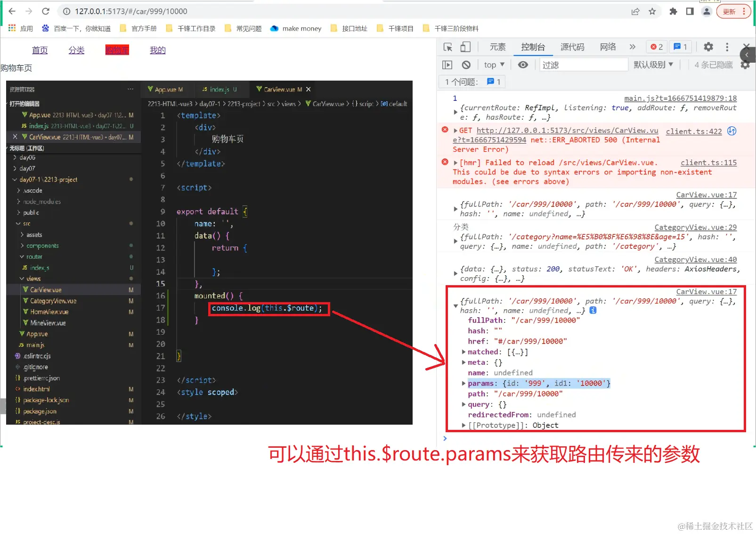The width and height of the screenshot is (756, 534).
Task: Open source link main.js?t=1666751419879:18
Action: coord(680,98)
